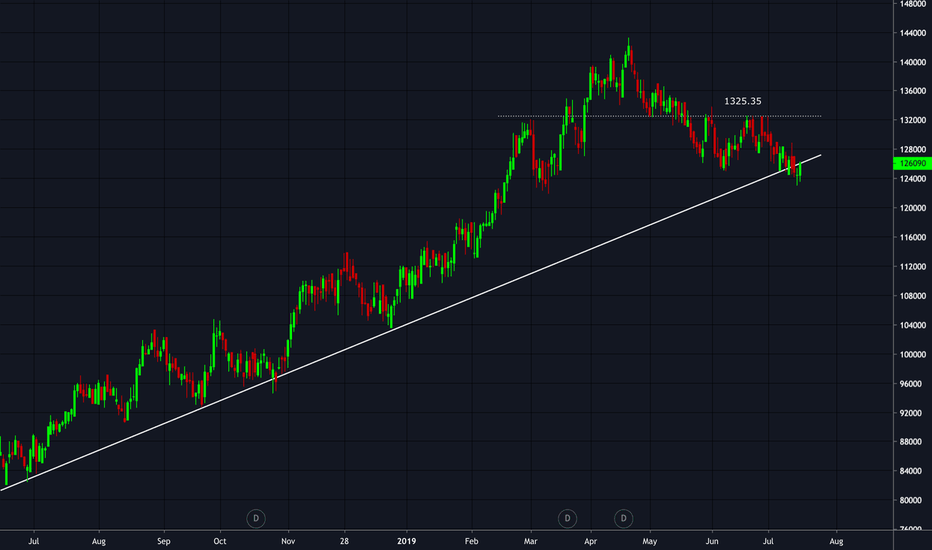Image resolution: width=932 pixels, height=550 pixels.
Task: Click the green current price label 126090
Action: (912, 164)
